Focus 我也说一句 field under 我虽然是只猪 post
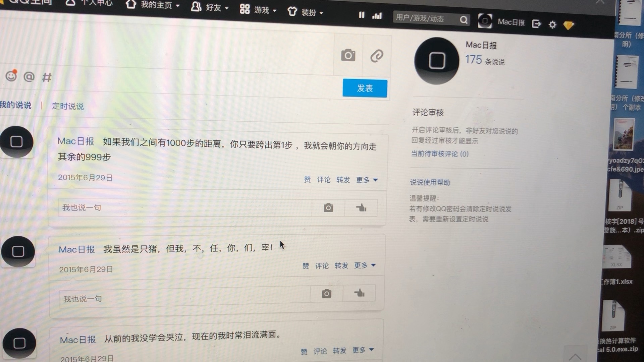 [x=185, y=298]
